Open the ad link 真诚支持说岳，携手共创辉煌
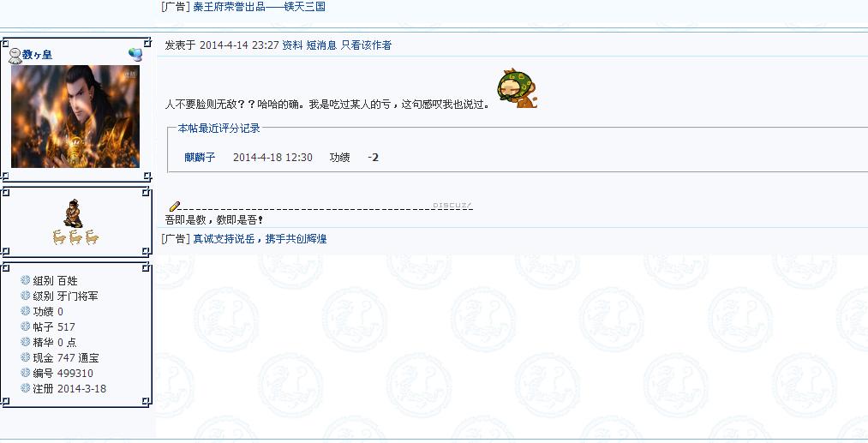This screenshot has width=868, height=443. click(x=260, y=239)
